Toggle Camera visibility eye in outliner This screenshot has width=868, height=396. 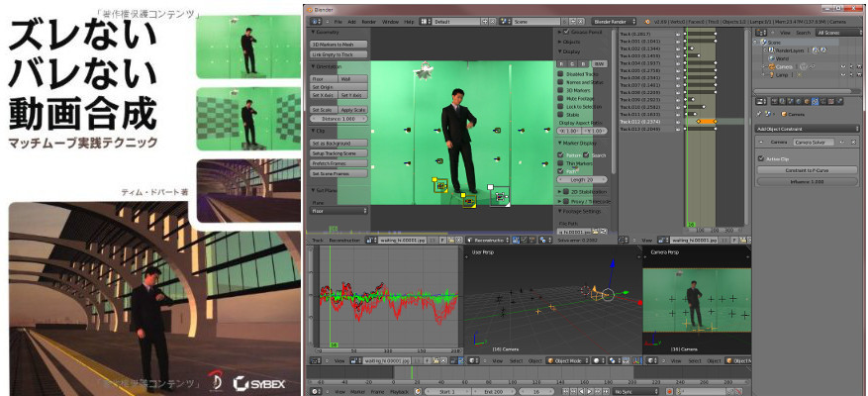(x=843, y=66)
